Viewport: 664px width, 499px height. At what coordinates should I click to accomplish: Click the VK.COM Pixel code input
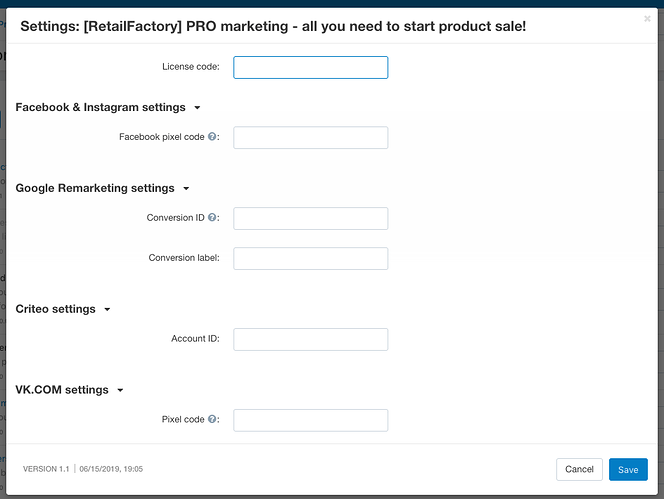310,420
